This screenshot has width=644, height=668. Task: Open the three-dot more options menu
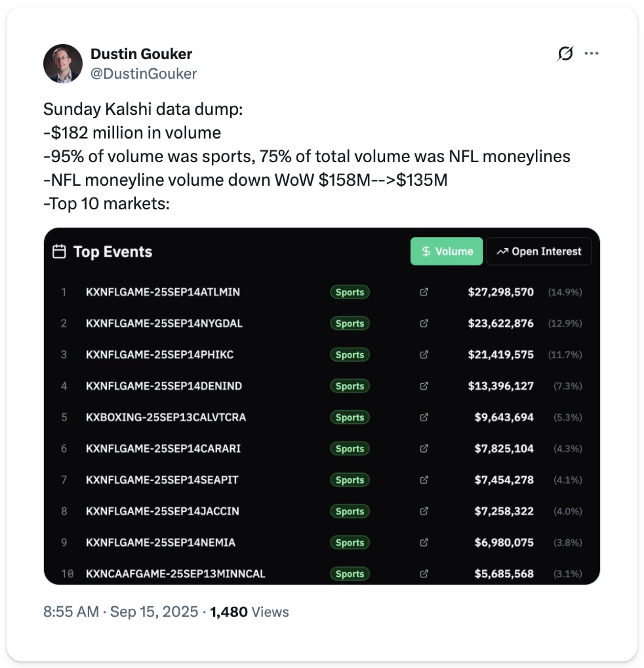click(x=591, y=54)
